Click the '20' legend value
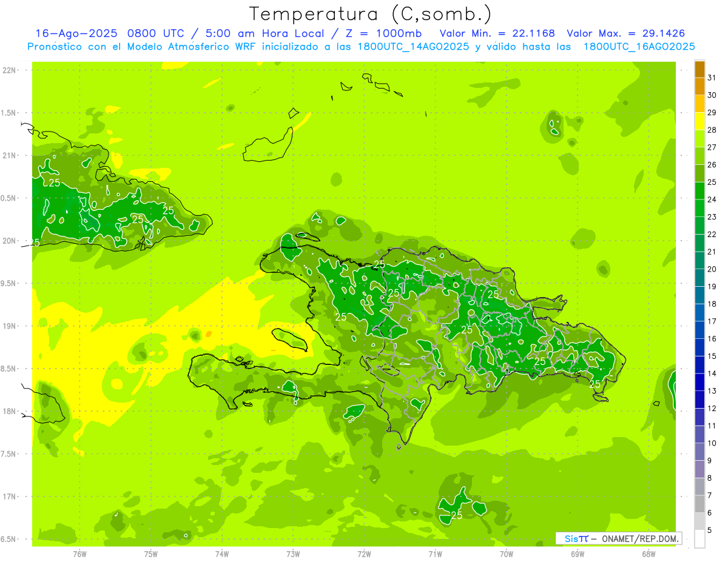Screen dimensions: 728x562 [712, 269]
